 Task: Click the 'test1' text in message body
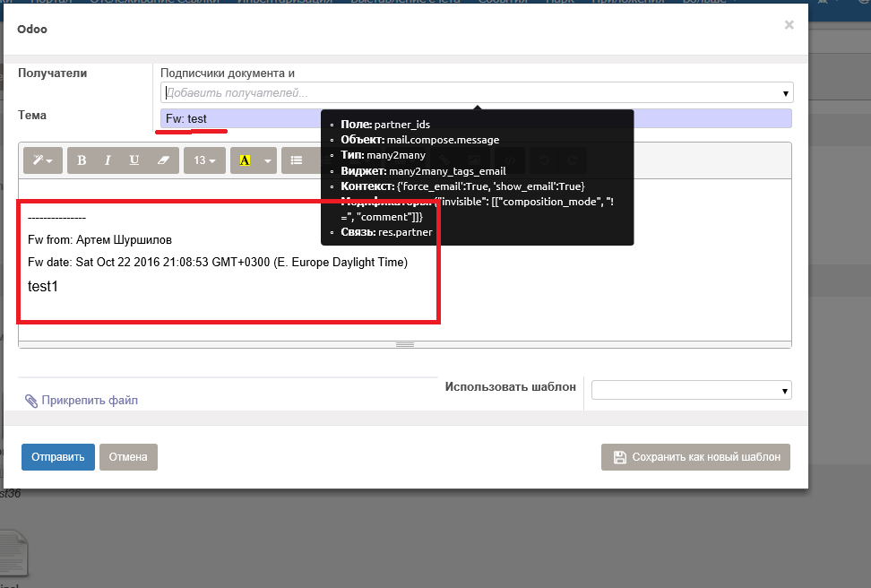(x=43, y=286)
